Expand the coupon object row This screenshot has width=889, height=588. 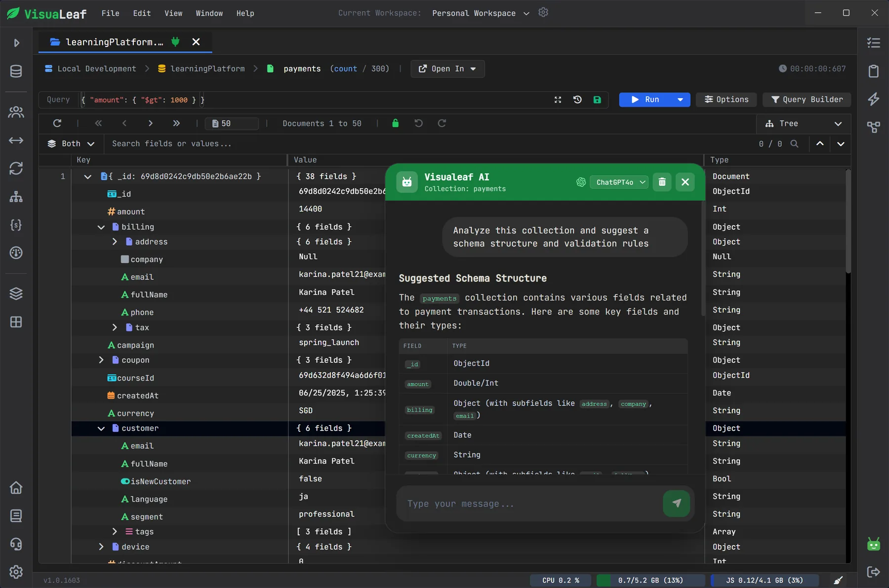click(101, 360)
